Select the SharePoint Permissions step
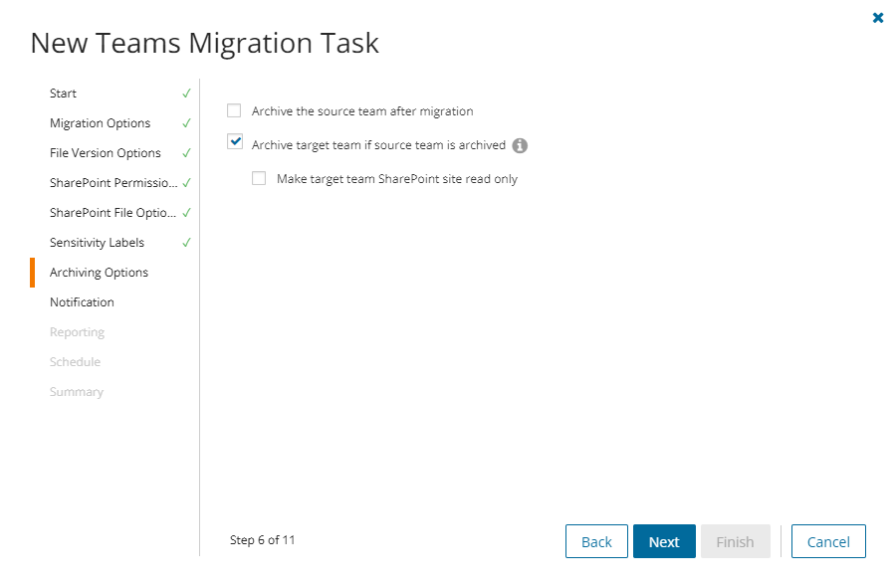Viewport: 896px width, 588px height. 113,183
